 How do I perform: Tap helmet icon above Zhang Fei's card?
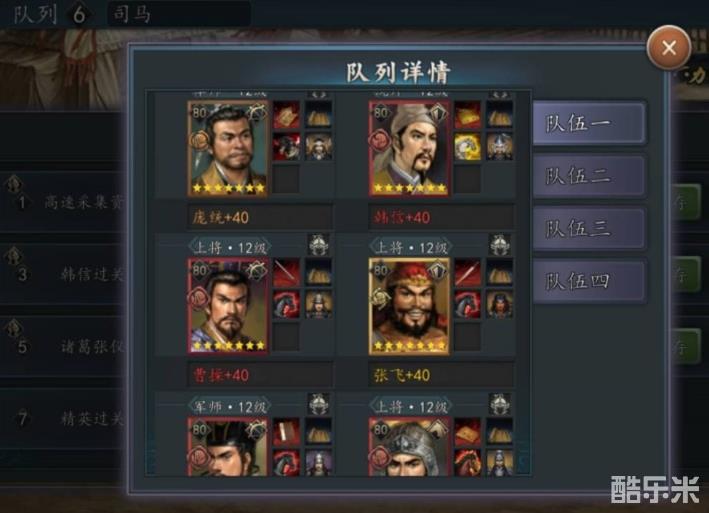(x=500, y=245)
